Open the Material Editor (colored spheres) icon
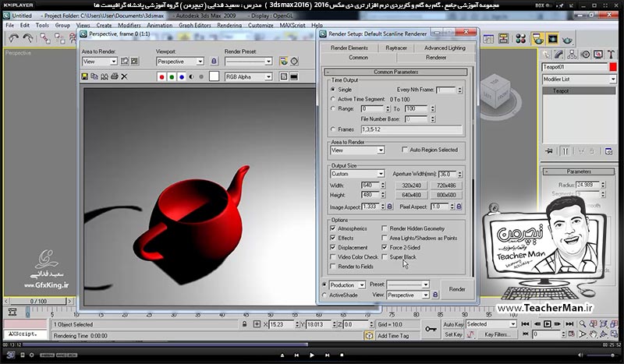Screen dimensions: 624x364 click(x=520, y=39)
